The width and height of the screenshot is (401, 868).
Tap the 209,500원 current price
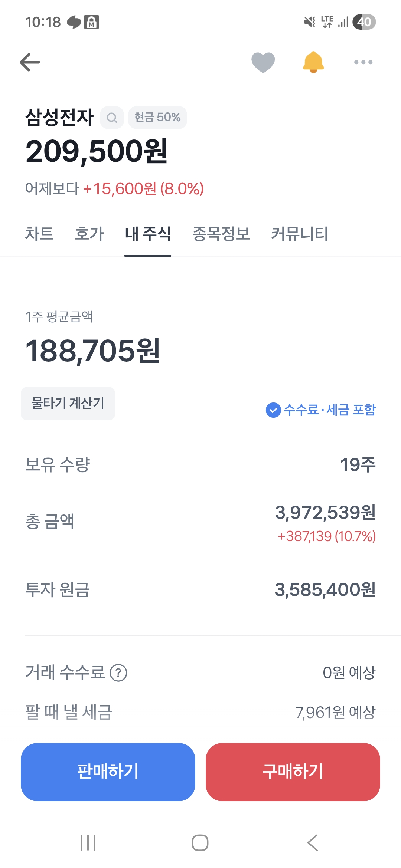(97, 152)
